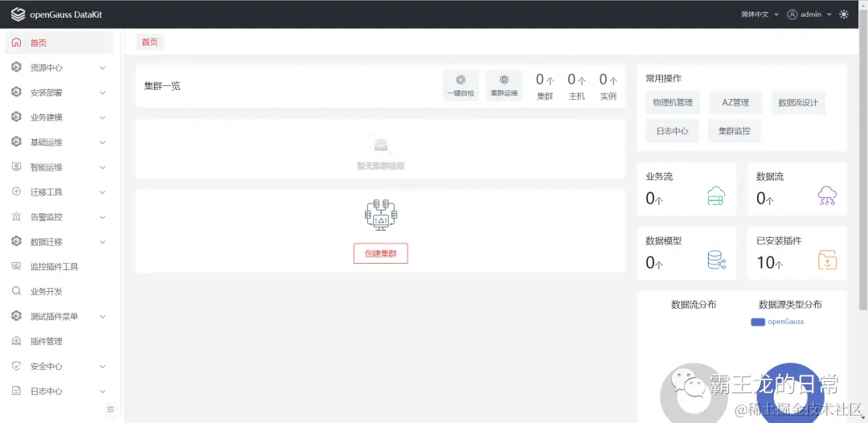Expand the 迁移工具 sidebar menu
Screen dimensions: 868x423
click(x=61, y=192)
